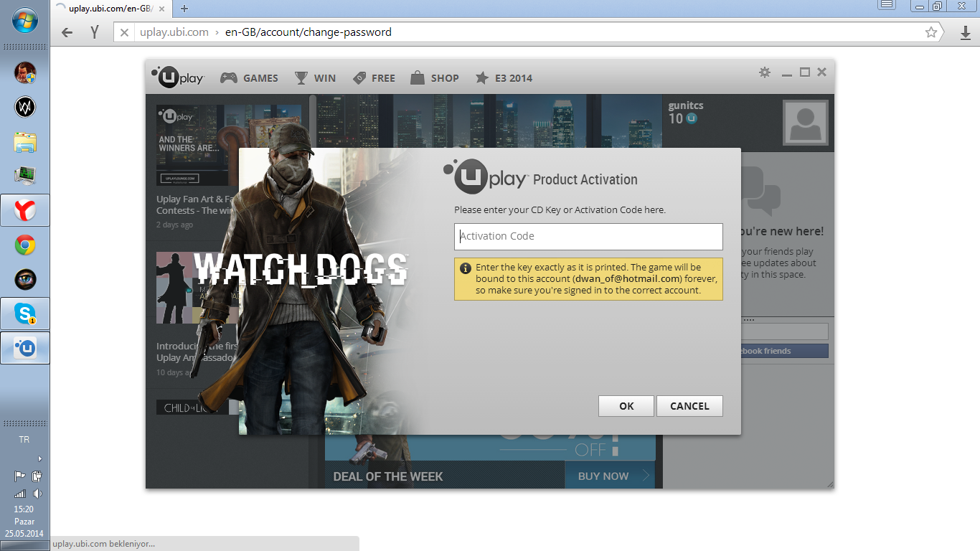
Task: Switch to the FREE tab
Action: pos(374,78)
